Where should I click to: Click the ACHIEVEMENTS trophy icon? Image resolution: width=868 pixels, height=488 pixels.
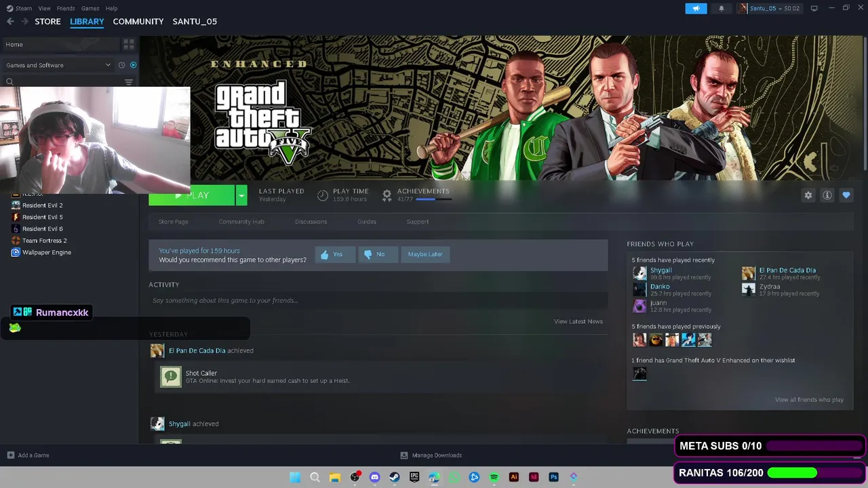click(x=387, y=195)
